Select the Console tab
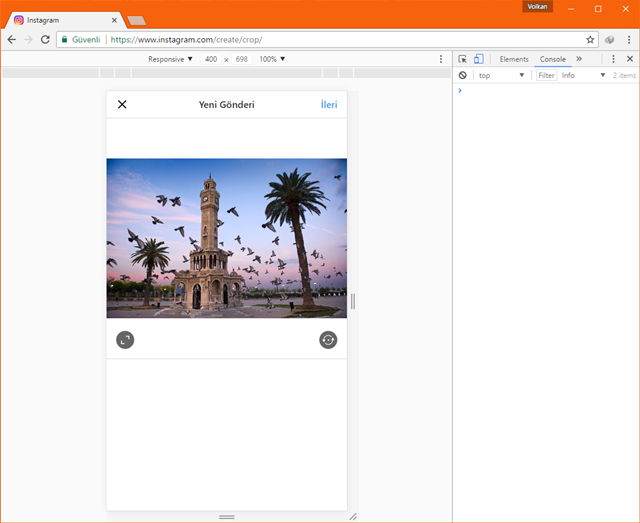 pyautogui.click(x=552, y=59)
